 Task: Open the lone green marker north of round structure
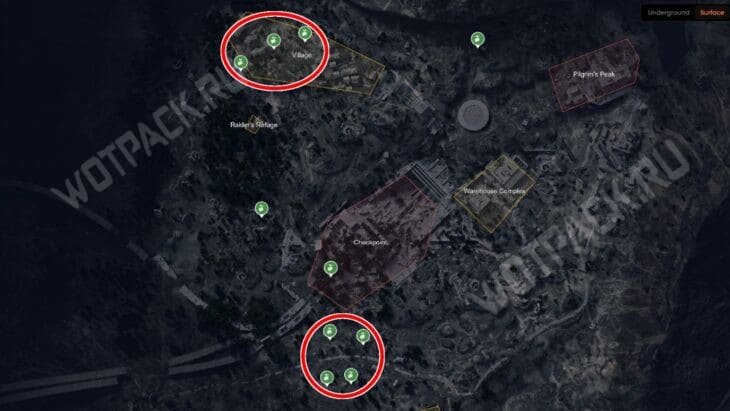pyautogui.click(x=477, y=40)
